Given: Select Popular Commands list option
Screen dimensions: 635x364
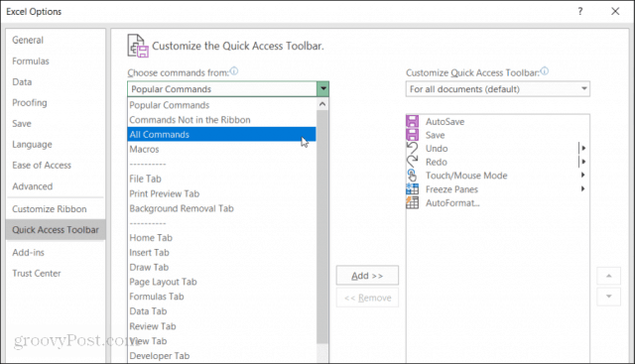Looking at the screenshot, I should [221, 105].
